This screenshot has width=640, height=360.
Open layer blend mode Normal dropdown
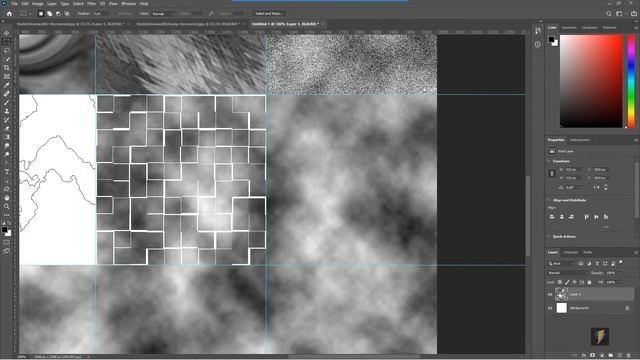click(x=567, y=273)
